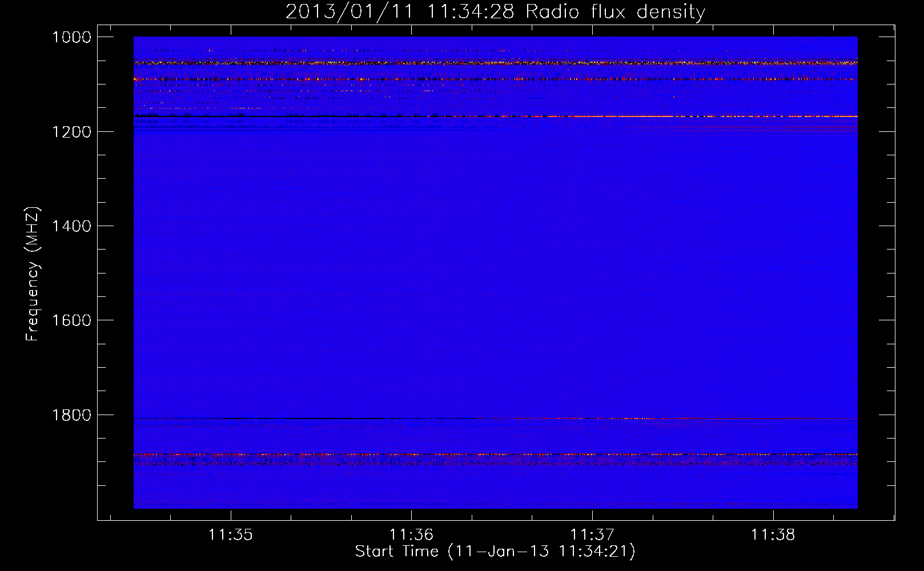Viewport: 924px width, 571px height.
Task: Select the 1600 frequency tick label
Action: [72, 320]
